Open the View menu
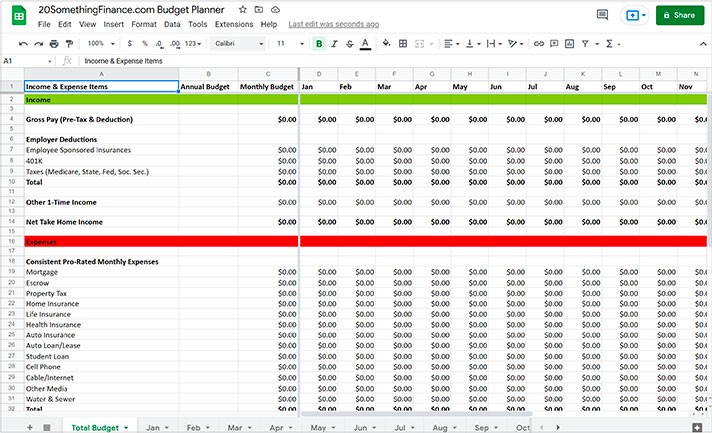Viewport: 712px width, 433px height. [87, 25]
